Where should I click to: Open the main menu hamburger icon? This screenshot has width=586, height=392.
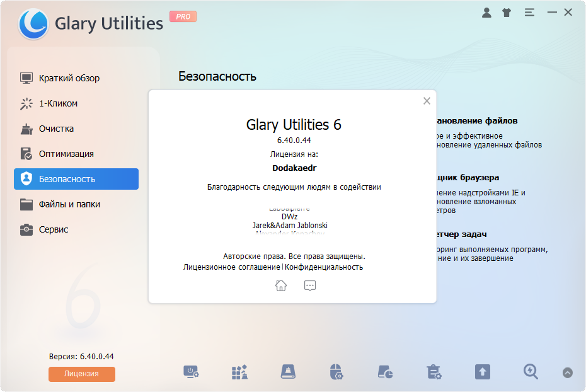(529, 12)
